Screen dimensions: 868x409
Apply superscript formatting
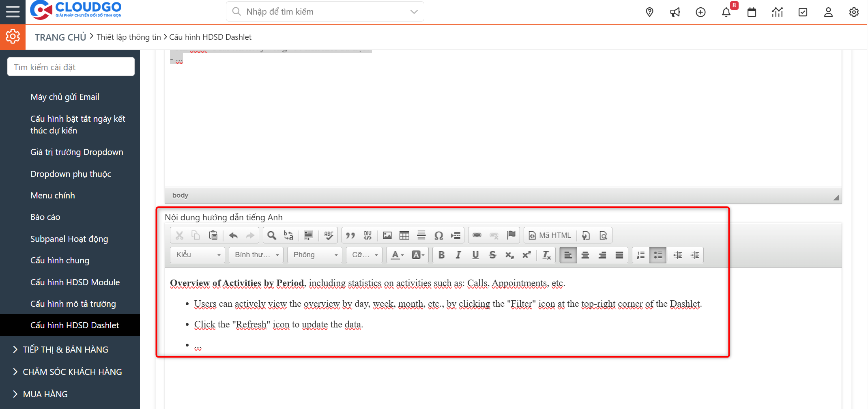click(526, 255)
